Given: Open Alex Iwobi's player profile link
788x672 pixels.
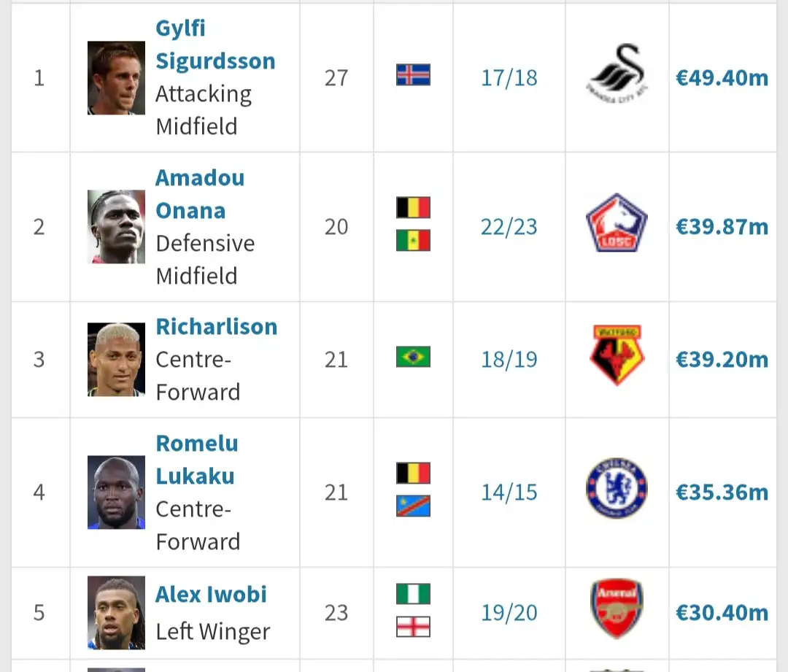Looking at the screenshot, I should [x=211, y=594].
